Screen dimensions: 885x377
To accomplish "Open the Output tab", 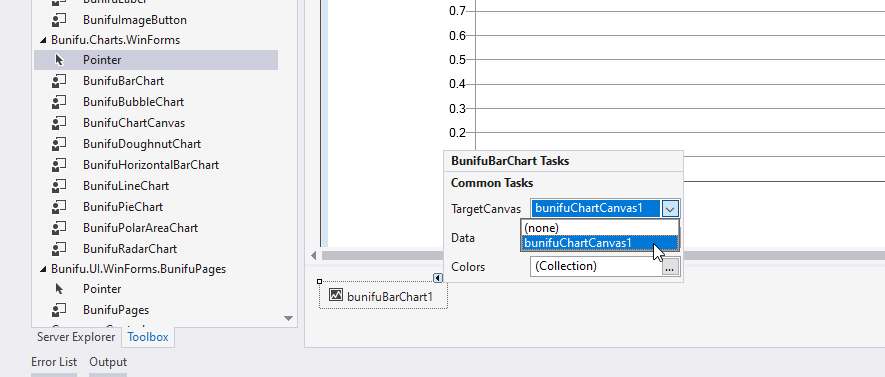I will 108,362.
